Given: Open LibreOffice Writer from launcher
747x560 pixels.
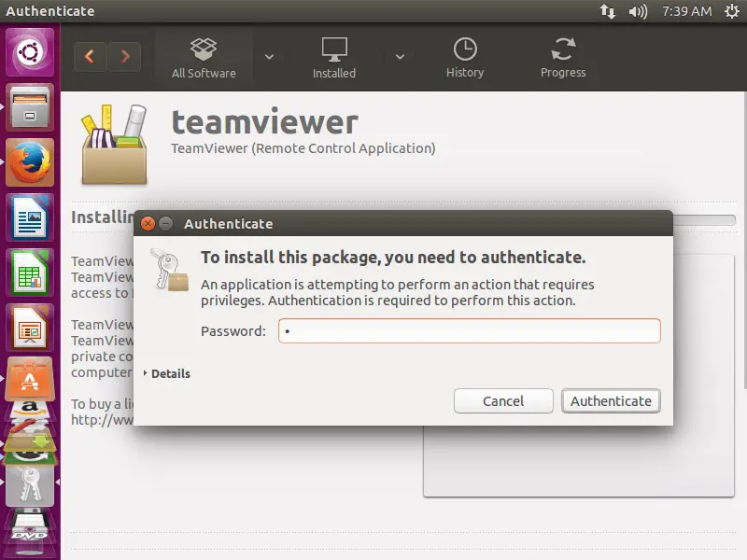Looking at the screenshot, I should point(30,217).
